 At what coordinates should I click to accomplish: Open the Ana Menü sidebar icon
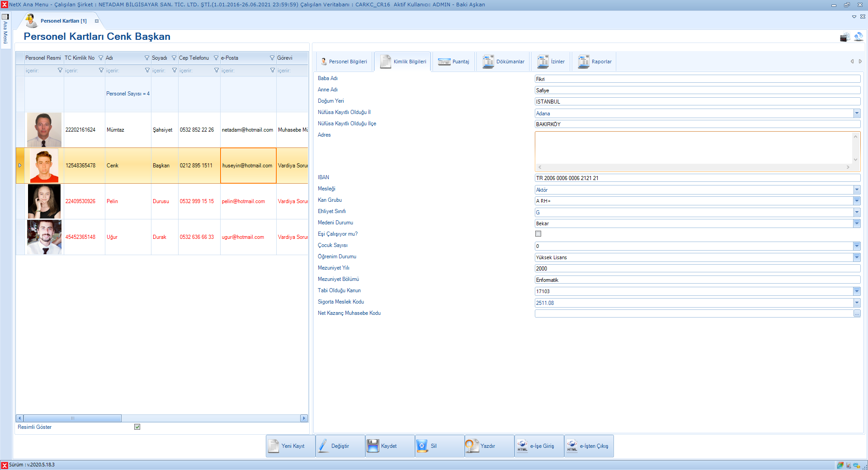coord(5,17)
